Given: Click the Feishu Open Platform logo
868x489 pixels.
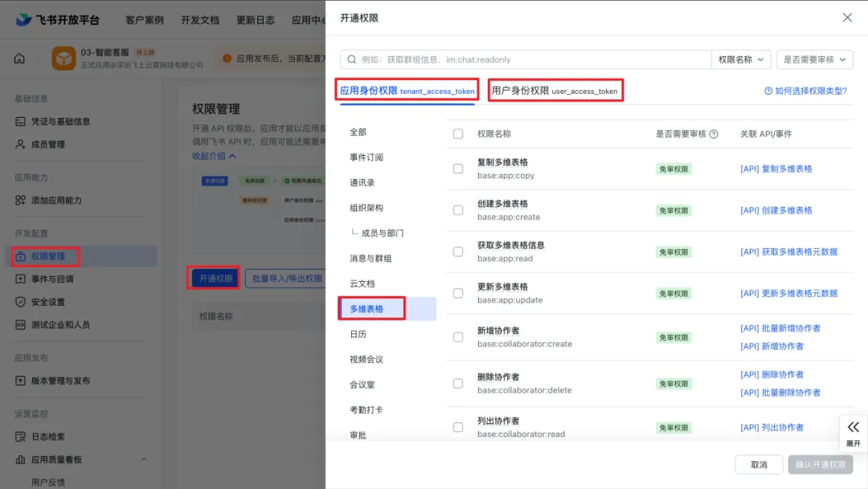Looking at the screenshot, I should [x=58, y=20].
